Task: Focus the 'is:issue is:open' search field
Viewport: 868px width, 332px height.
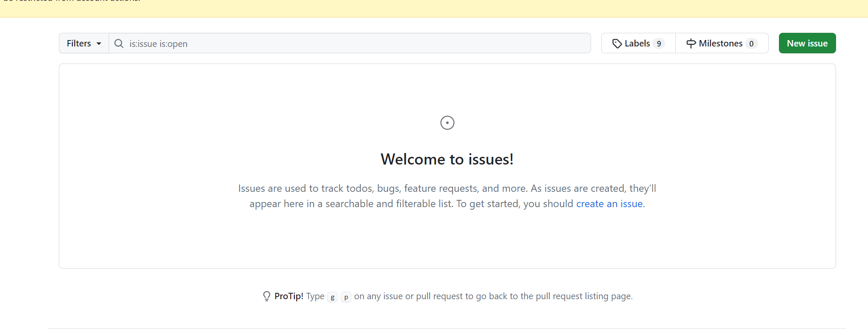Action: [x=349, y=43]
